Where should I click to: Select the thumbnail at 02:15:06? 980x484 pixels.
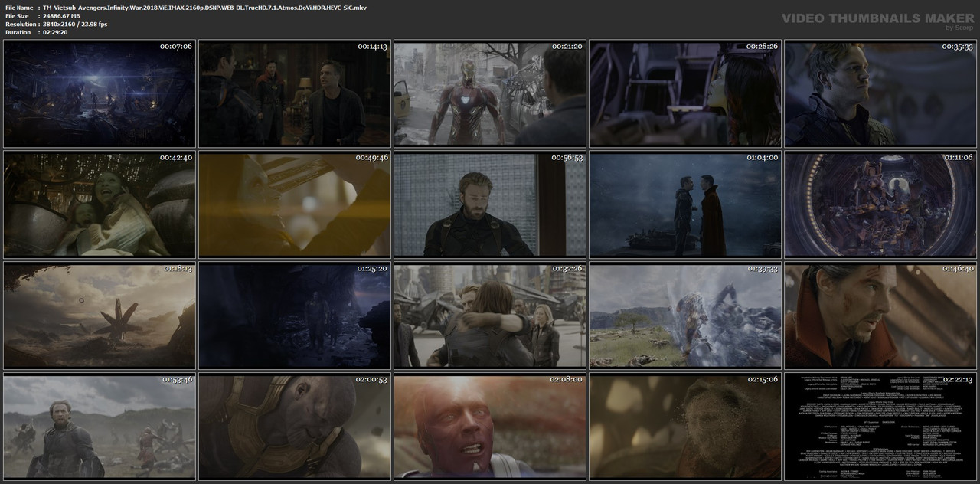[x=685, y=427]
